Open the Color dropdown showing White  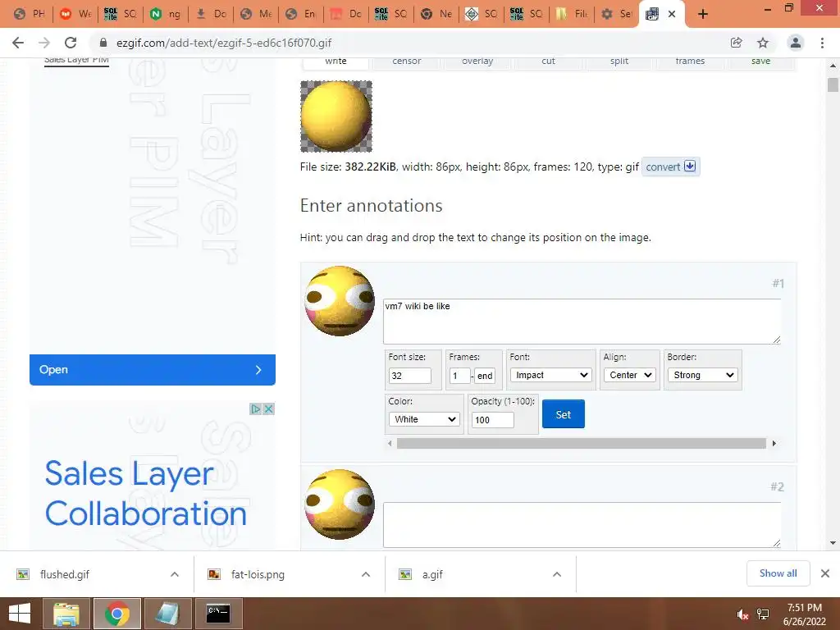[424, 419]
